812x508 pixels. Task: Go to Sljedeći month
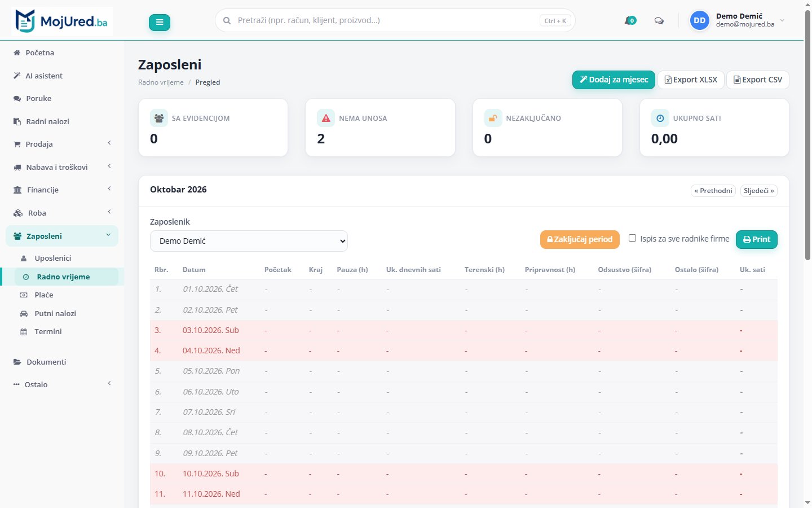tap(759, 191)
